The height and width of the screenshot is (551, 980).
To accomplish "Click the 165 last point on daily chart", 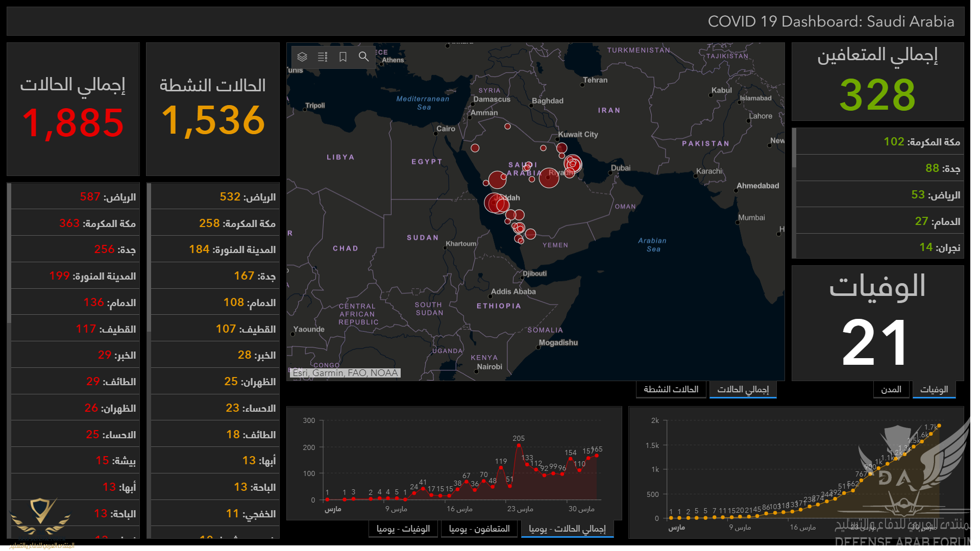I will (597, 456).
